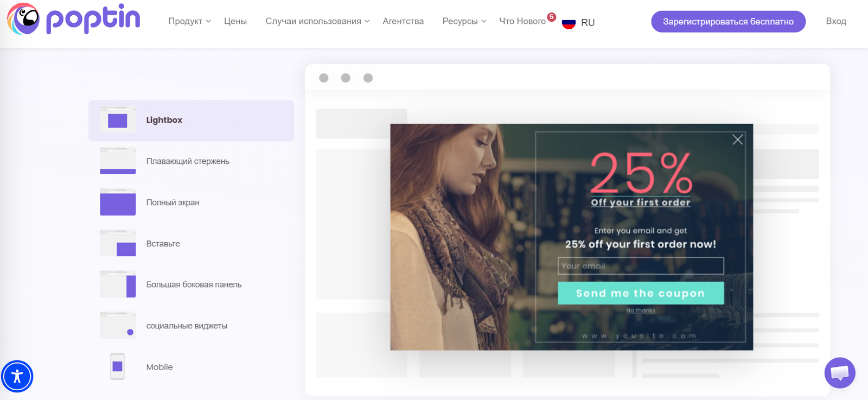Select the социальные виджеты icon

pyautogui.click(x=118, y=326)
